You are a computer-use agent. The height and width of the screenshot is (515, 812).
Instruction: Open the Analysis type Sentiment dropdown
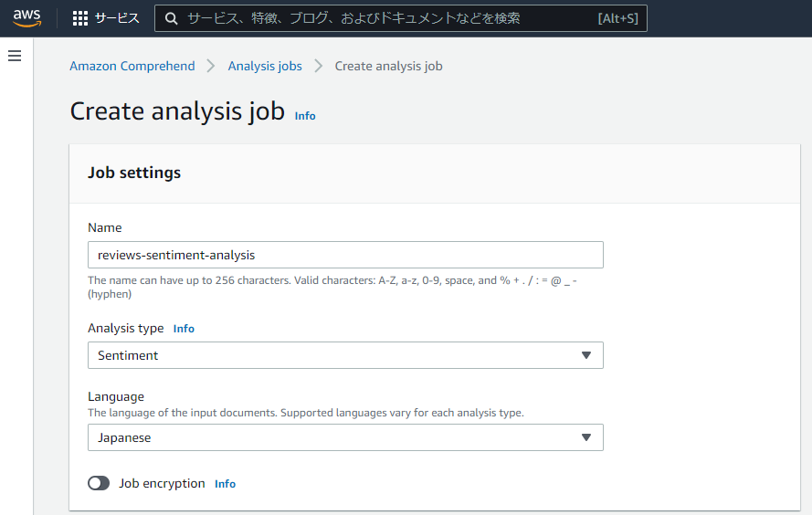345,355
